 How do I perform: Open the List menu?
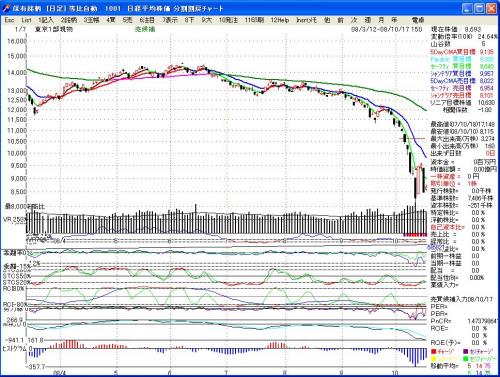[26, 20]
